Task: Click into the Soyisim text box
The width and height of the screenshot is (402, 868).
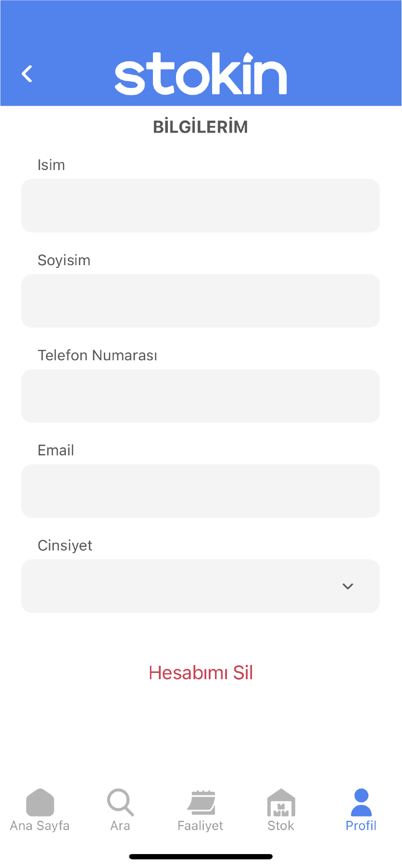Action: pyautogui.click(x=201, y=301)
